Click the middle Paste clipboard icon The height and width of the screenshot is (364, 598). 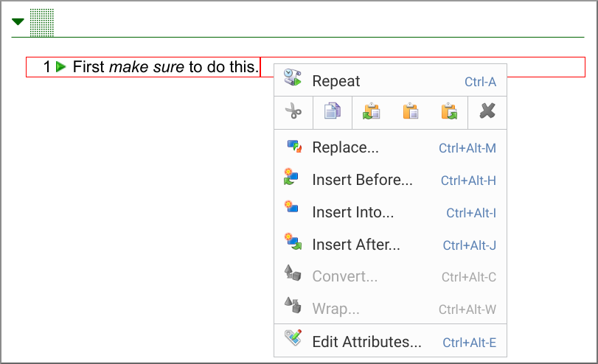411,111
